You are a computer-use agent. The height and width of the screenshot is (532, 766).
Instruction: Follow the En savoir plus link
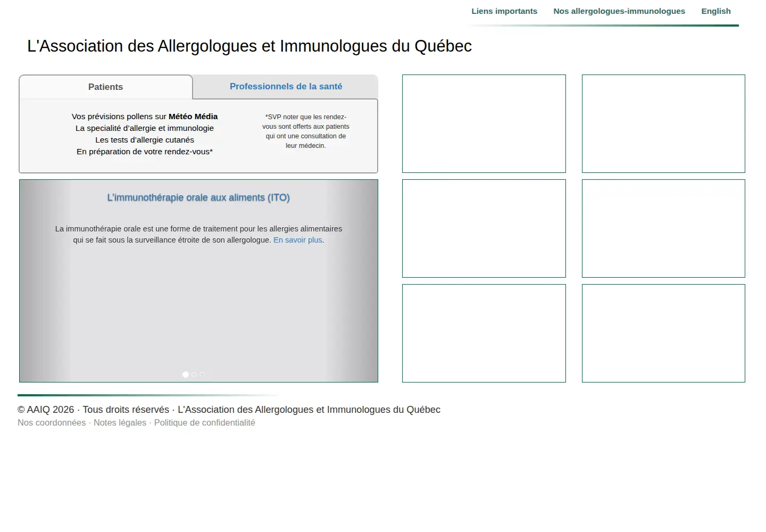click(298, 240)
